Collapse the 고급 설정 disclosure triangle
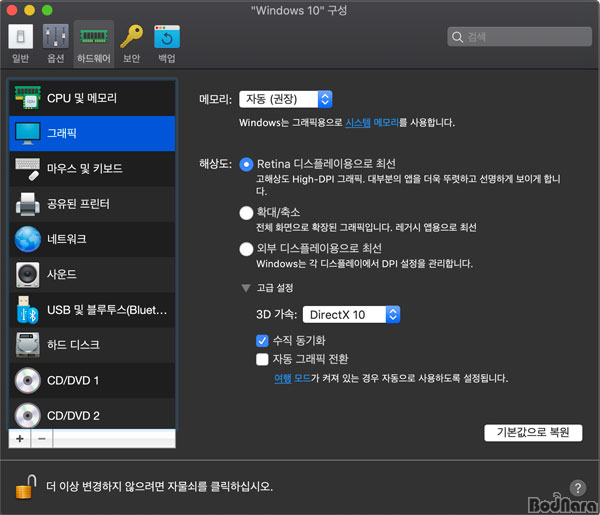The image size is (600, 515). 246,288
